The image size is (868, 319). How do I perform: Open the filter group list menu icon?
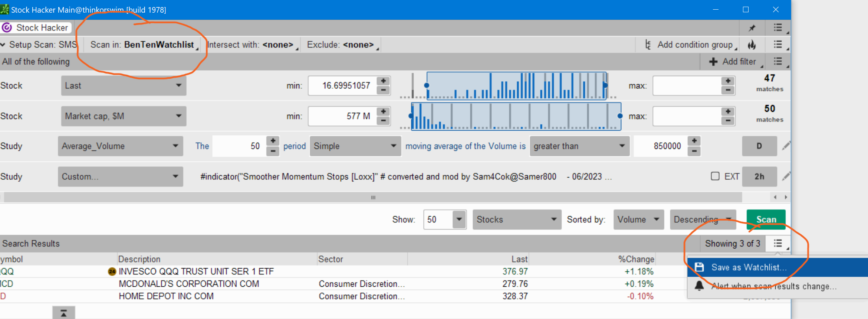[778, 62]
